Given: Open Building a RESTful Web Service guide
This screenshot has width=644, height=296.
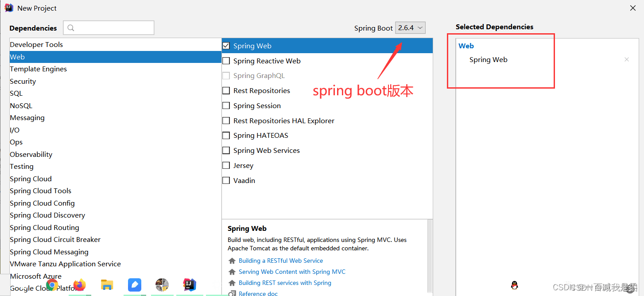Looking at the screenshot, I should [281, 261].
